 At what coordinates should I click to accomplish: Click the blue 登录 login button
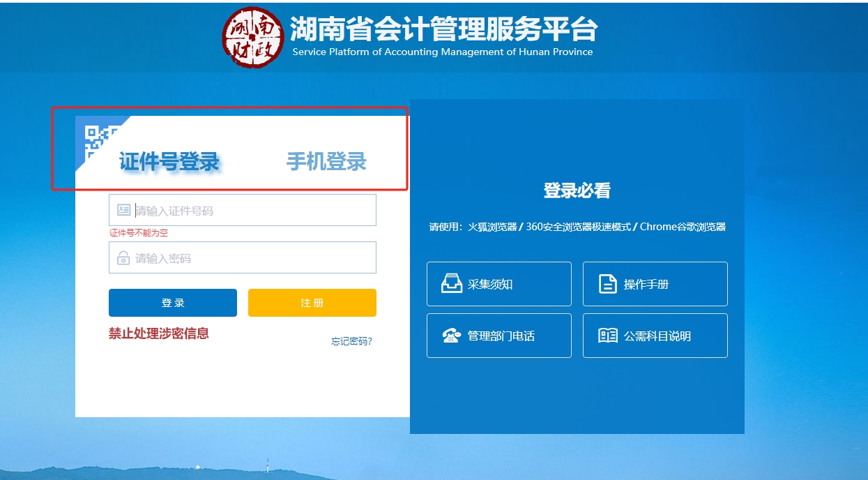point(172,302)
